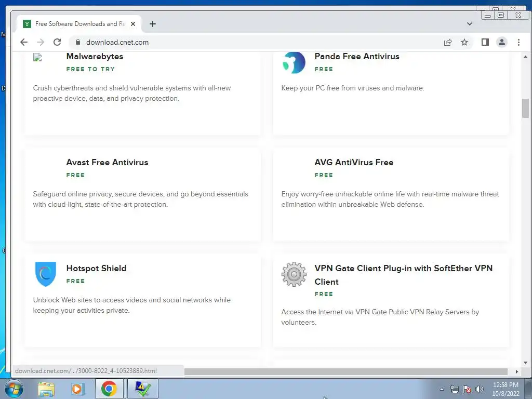View site security lock information
Screen dimensions: 532x399
tap(78, 42)
